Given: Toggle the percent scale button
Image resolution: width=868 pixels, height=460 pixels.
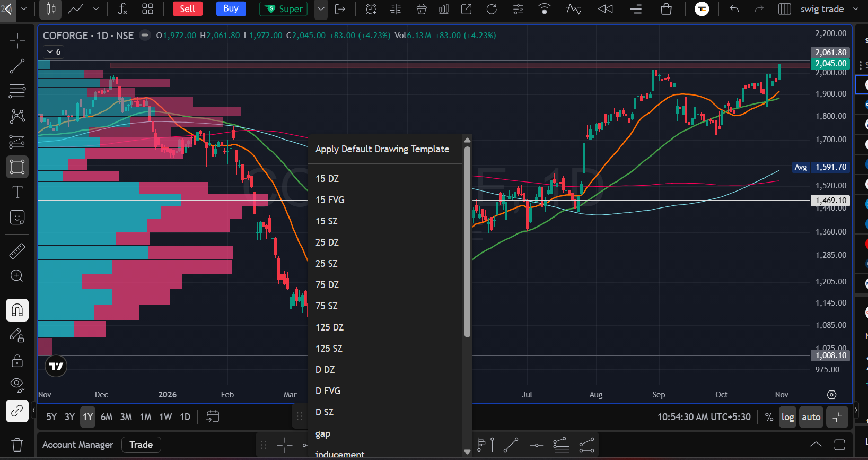Looking at the screenshot, I should coord(769,417).
